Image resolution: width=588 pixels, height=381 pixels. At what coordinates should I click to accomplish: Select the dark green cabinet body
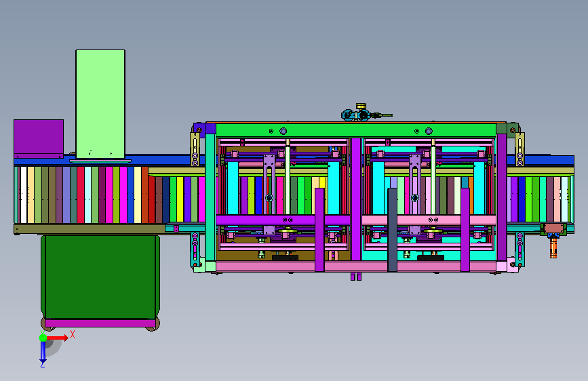[100, 277]
